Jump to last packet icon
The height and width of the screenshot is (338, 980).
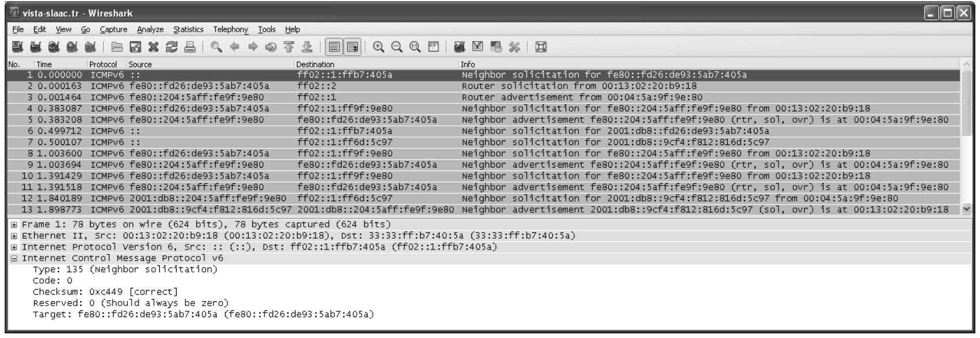[x=307, y=47]
